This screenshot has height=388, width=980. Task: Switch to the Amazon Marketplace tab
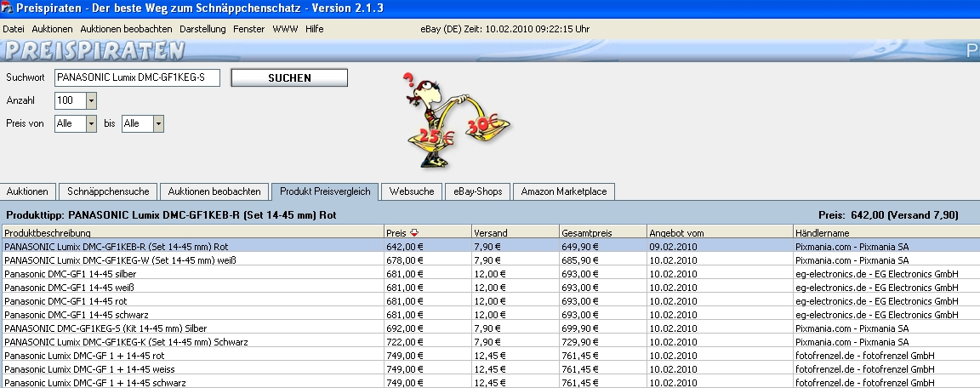click(564, 191)
